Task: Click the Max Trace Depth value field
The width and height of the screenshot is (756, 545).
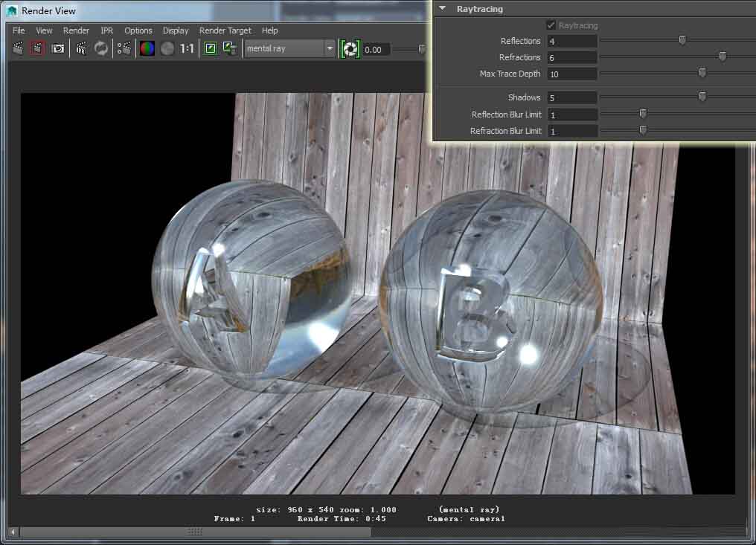Action: [572, 74]
